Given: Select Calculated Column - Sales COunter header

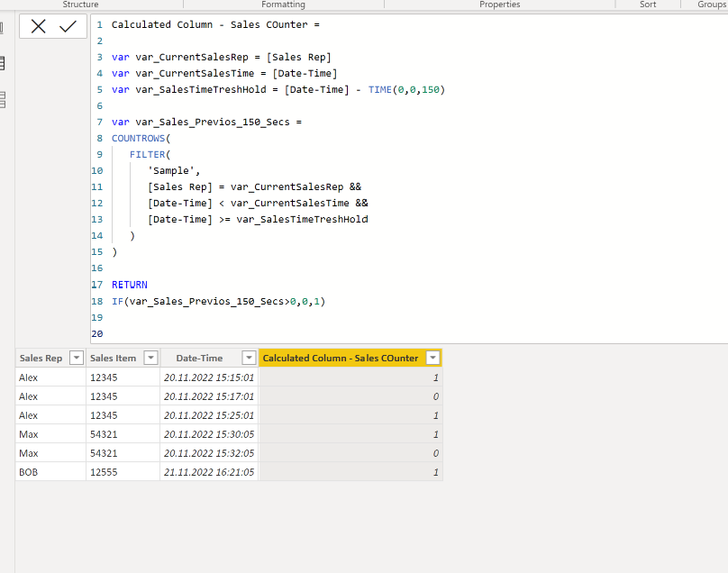Looking at the screenshot, I should click(x=341, y=358).
